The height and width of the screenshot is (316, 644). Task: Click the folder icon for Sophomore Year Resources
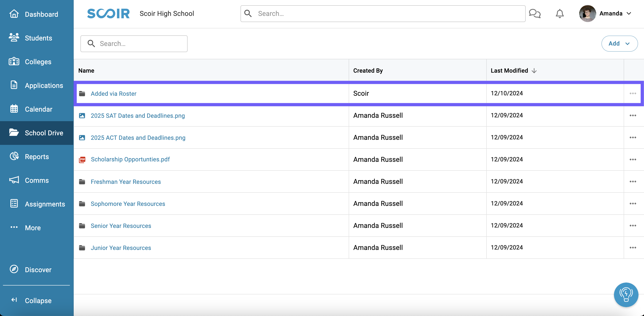82,204
